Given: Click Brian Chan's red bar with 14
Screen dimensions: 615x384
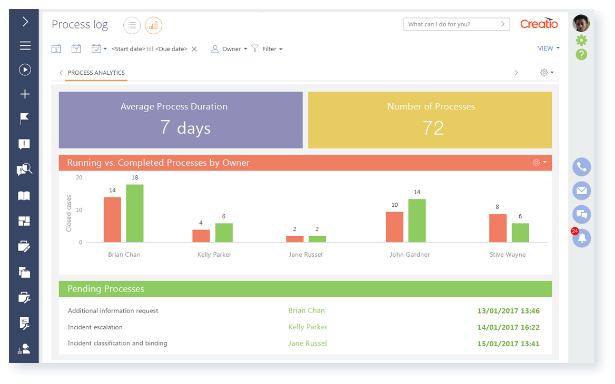Looking at the screenshot, I should [113, 220].
